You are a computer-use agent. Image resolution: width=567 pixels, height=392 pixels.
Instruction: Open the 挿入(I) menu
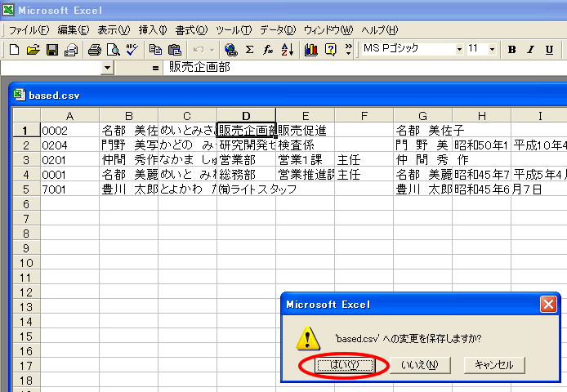[x=153, y=30]
